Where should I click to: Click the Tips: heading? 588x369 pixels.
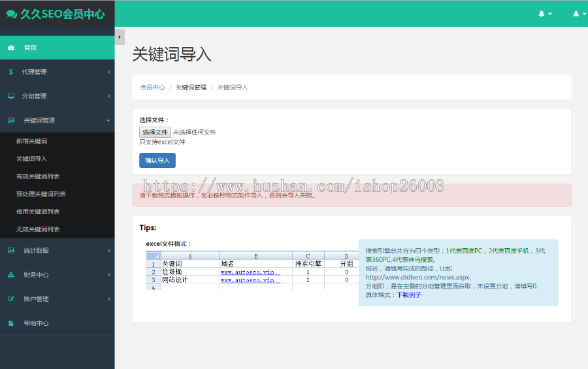(148, 228)
